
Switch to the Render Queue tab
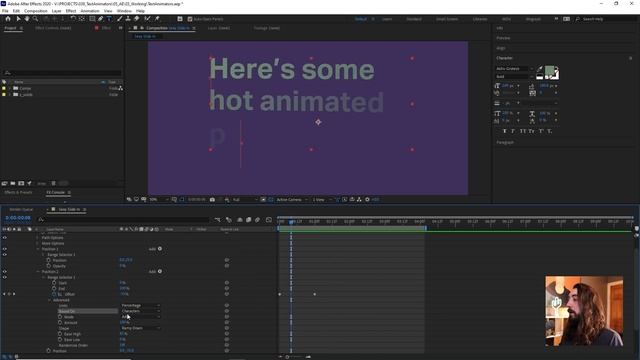coord(22,209)
